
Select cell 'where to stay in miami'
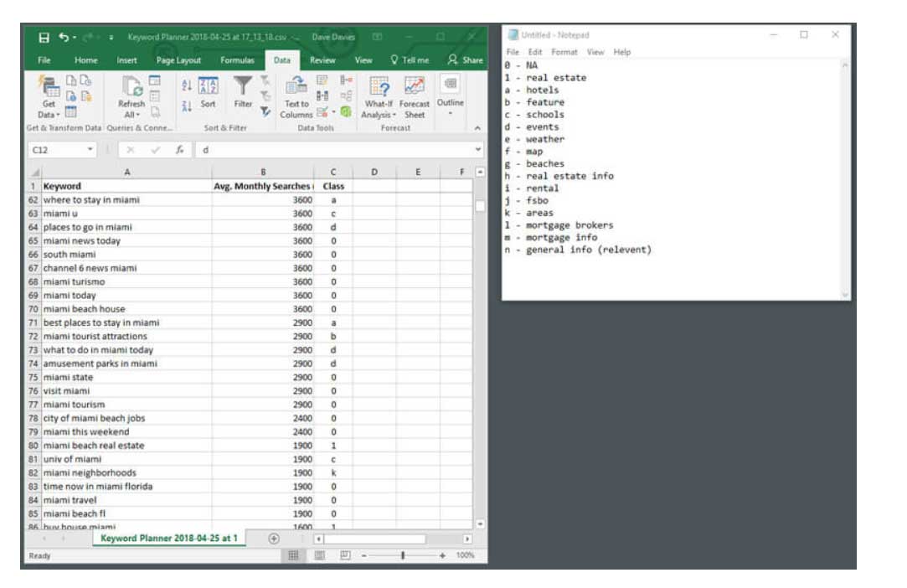[x=126, y=199]
